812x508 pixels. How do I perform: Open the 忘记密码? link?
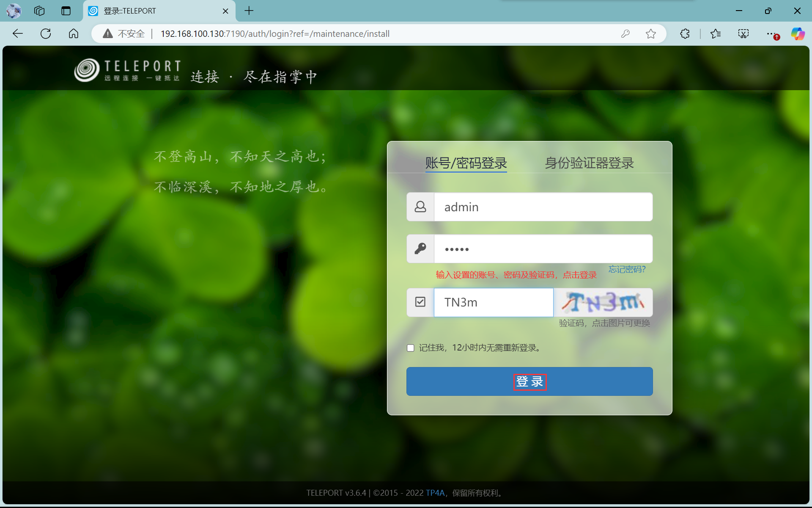(627, 269)
